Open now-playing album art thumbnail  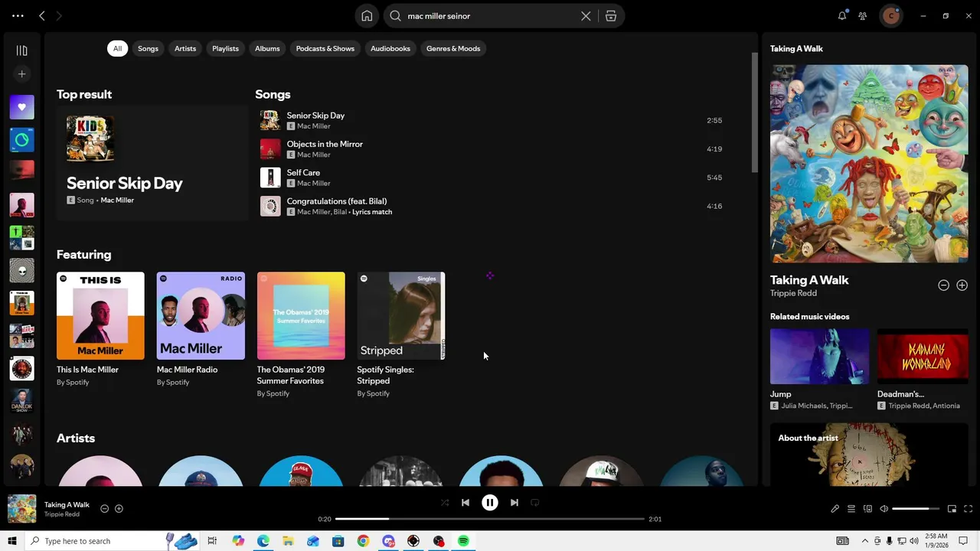point(21,509)
